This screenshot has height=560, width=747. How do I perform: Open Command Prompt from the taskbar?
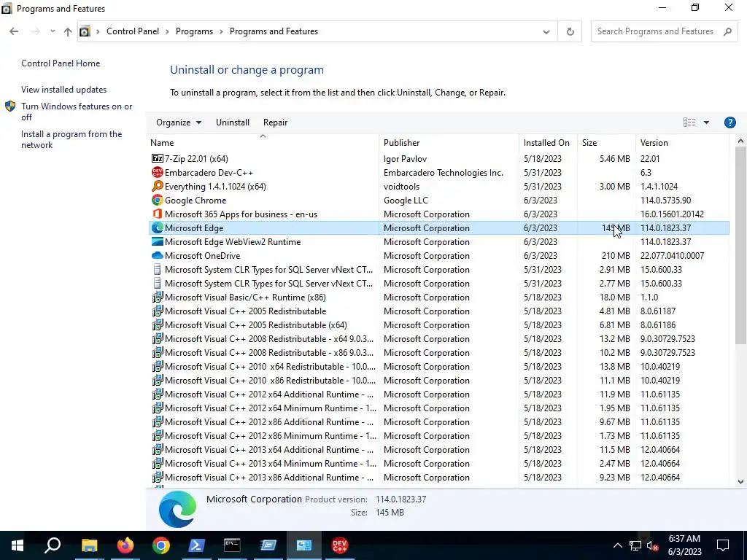[x=233, y=545]
